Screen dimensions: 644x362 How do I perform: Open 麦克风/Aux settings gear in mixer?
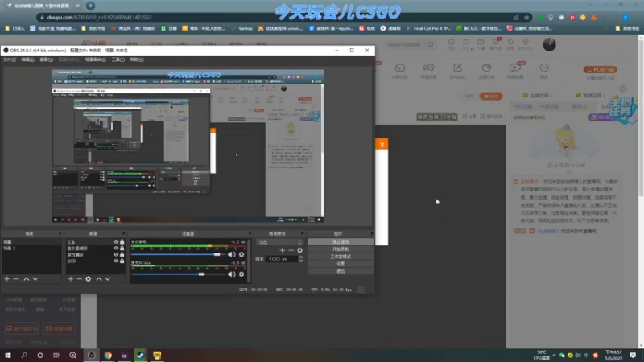242,274
